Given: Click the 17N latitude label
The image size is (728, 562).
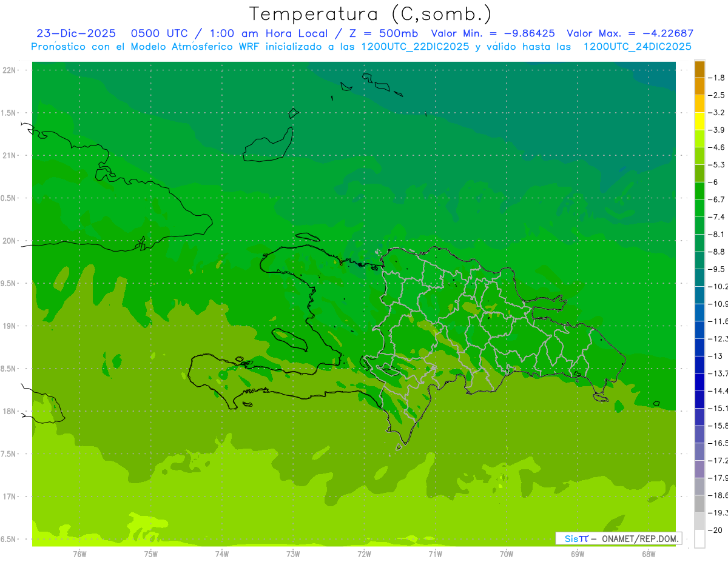Looking at the screenshot, I should 9,497.
